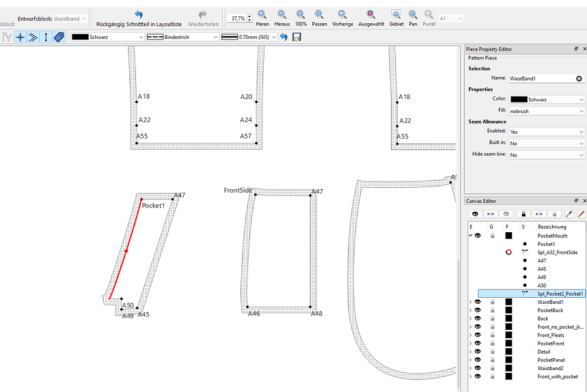
Task: Click the Heran zoom-in icon
Action: tap(262, 14)
